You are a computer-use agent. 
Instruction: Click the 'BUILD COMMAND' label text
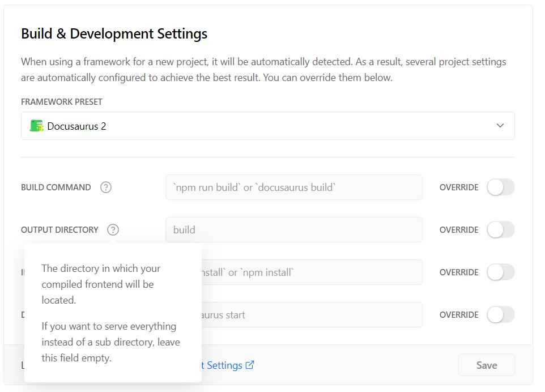pyautogui.click(x=56, y=188)
